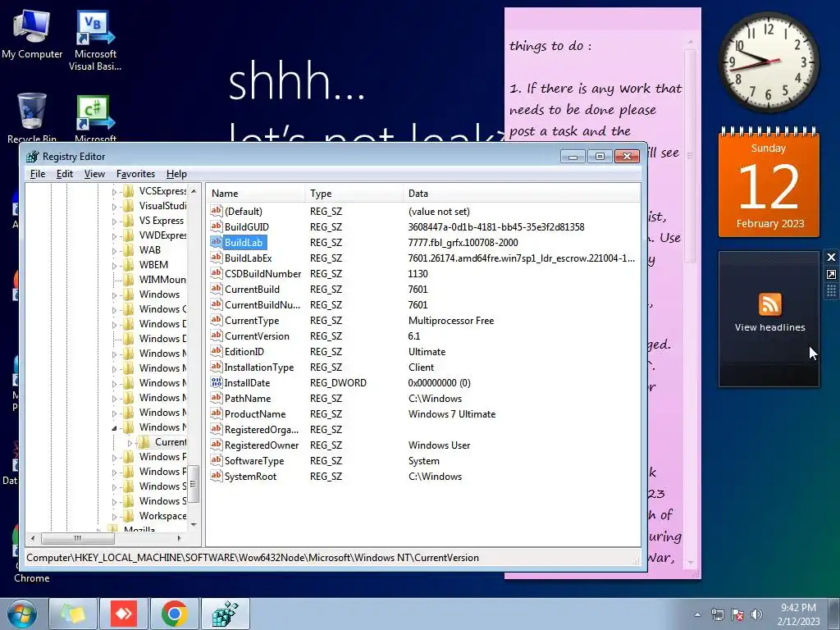Viewport: 840px width, 630px height.
Task: Click the gadget drag-handle grid icon
Action: point(831,291)
